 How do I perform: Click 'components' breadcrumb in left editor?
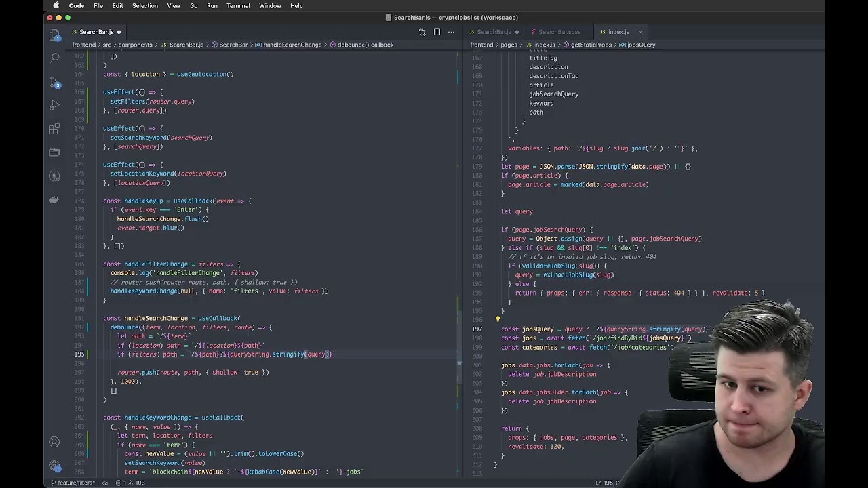(136, 45)
